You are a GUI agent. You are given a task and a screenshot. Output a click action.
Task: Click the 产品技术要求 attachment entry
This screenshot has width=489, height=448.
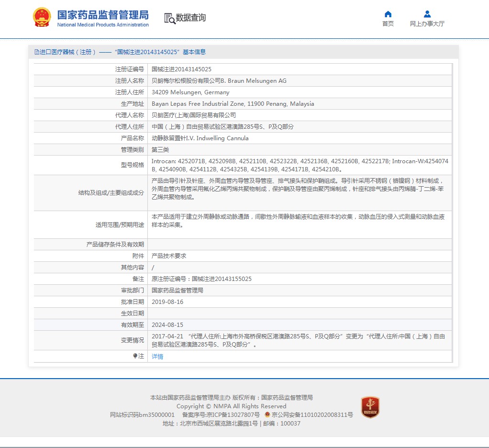pos(169,256)
